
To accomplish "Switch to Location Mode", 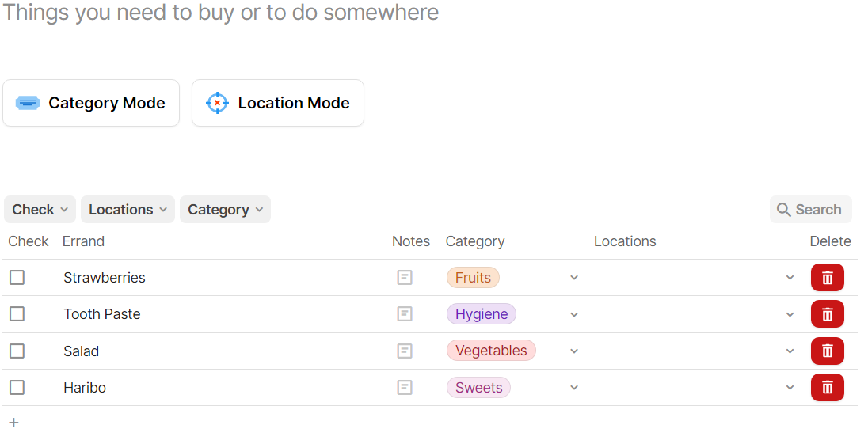I will (278, 103).
